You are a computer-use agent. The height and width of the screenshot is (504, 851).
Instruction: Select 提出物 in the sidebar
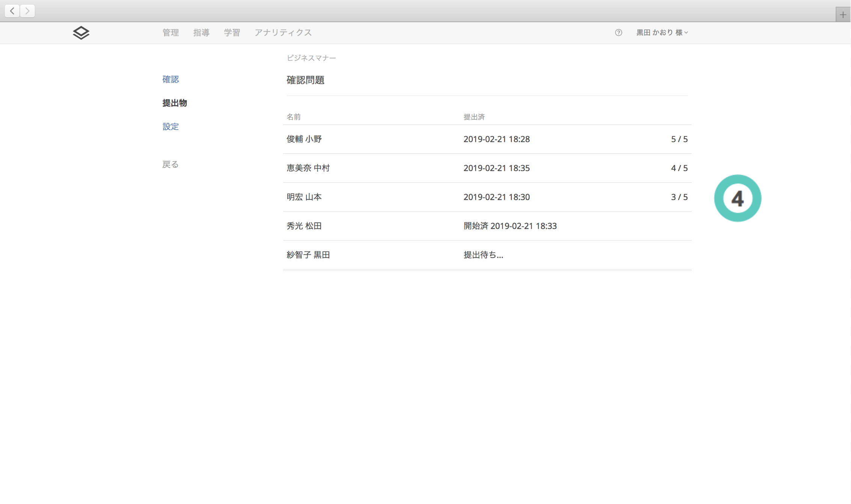(175, 103)
